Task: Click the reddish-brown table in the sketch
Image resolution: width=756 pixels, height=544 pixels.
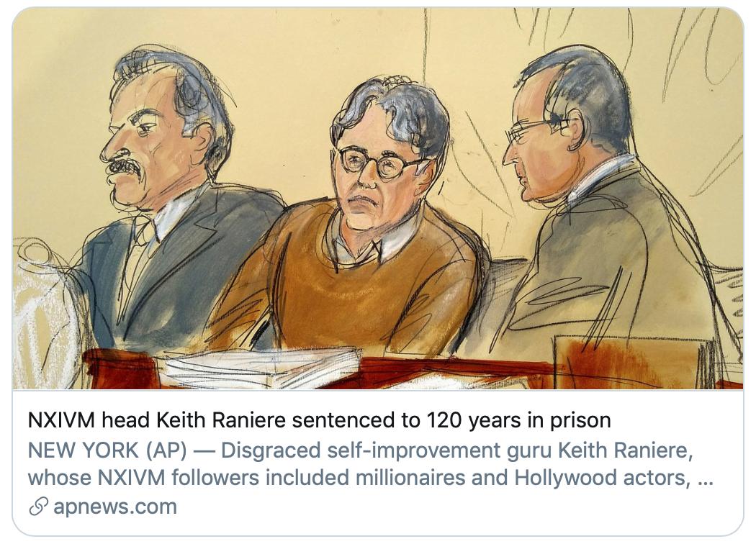Action: click(461, 371)
